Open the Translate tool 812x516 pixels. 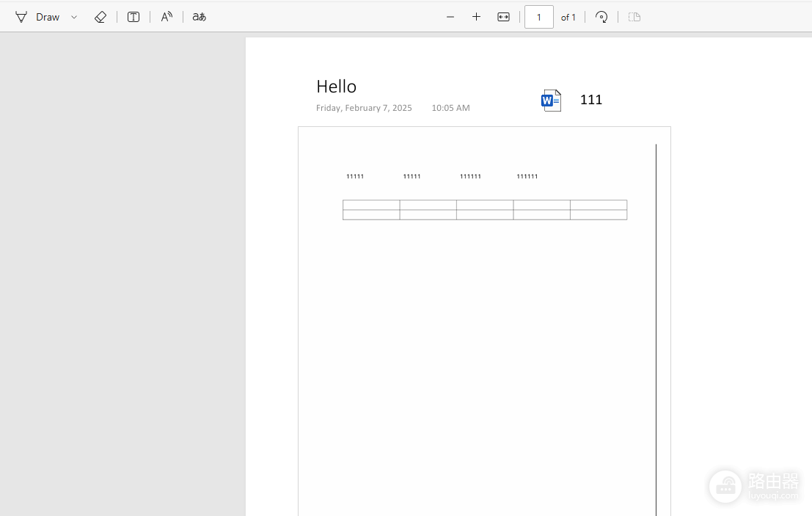[200, 17]
